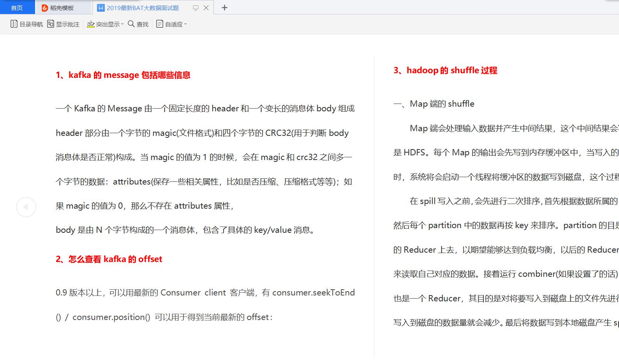Click the line '一、Map 端的 shuffle'
619x364 pixels.
pyautogui.click(x=434, y=104)
